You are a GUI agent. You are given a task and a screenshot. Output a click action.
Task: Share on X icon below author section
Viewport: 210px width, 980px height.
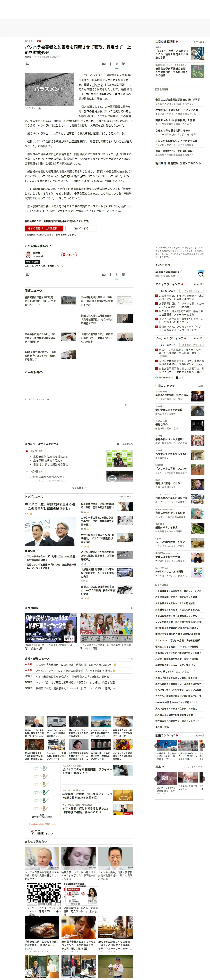(x=117, y=275)
